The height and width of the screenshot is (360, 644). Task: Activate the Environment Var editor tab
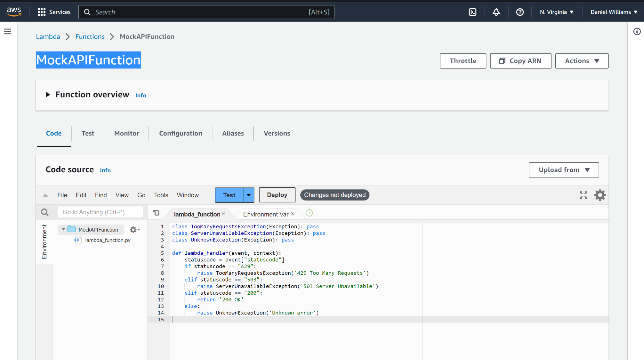[266, 214]
